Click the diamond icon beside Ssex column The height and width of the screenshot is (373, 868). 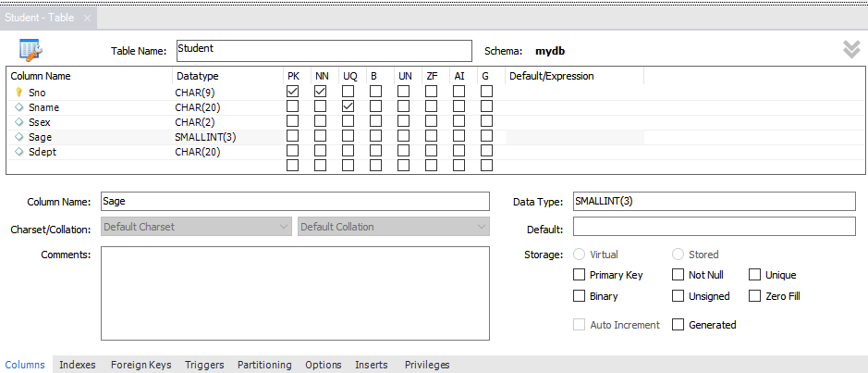(18, 122)
